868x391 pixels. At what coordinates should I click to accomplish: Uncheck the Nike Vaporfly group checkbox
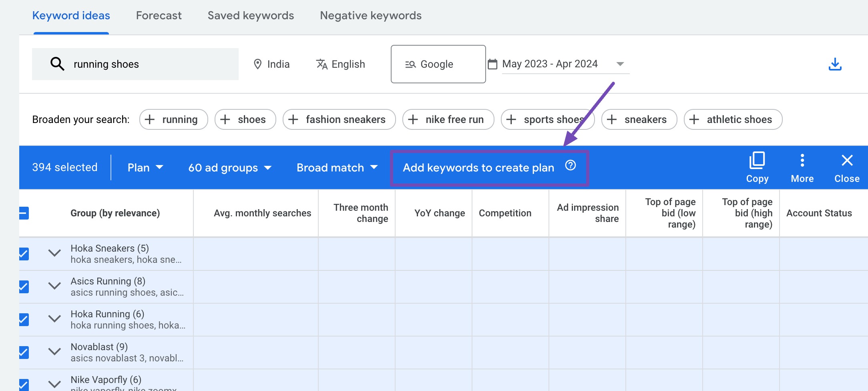[24, 385]
